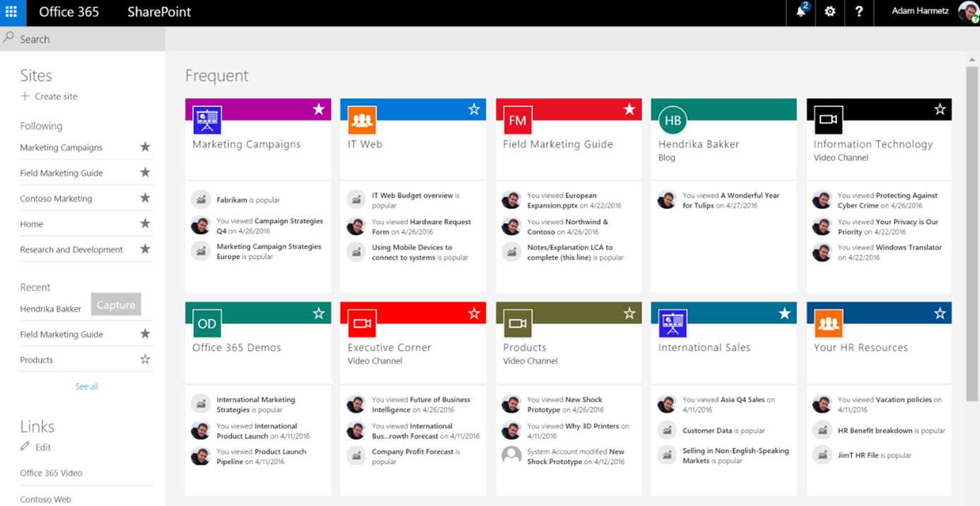
Task: Click the search magnifier icon
Action: point(8,38)
